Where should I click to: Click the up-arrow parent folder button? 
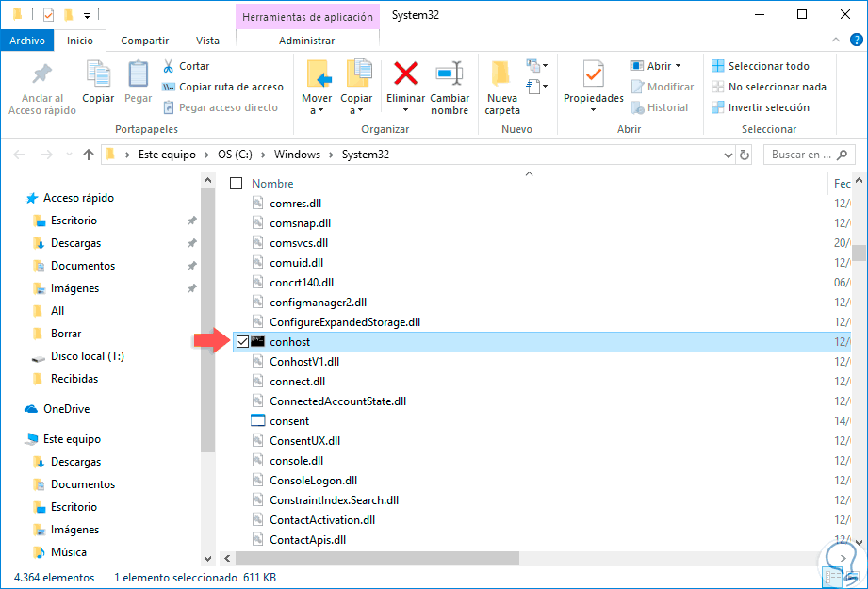point(88,155)
